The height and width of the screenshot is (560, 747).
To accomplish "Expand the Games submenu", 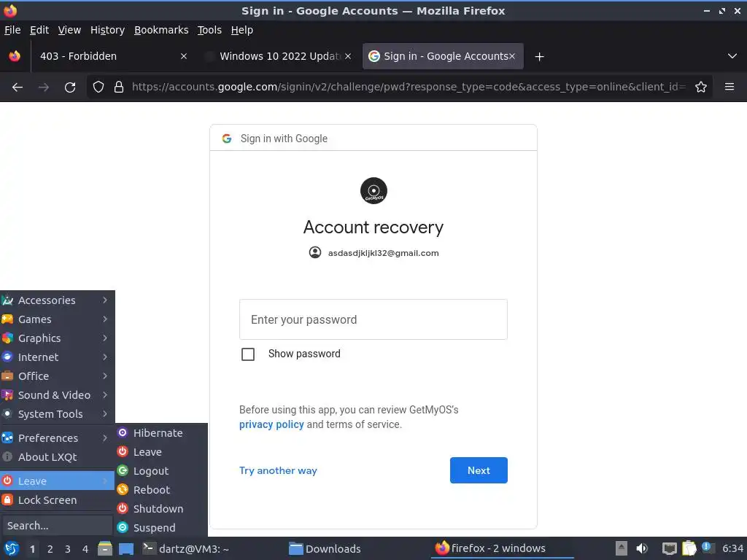I will click(x=57, y=319).
